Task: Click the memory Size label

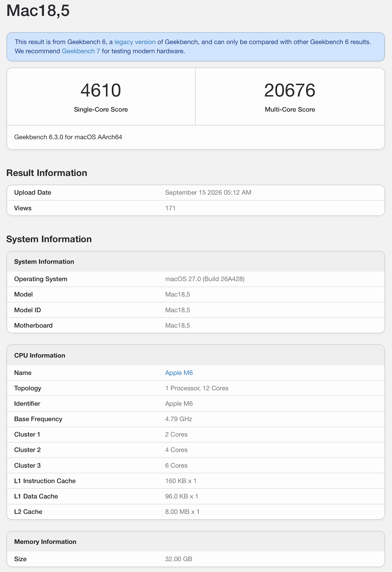Action: pos(20,559)
